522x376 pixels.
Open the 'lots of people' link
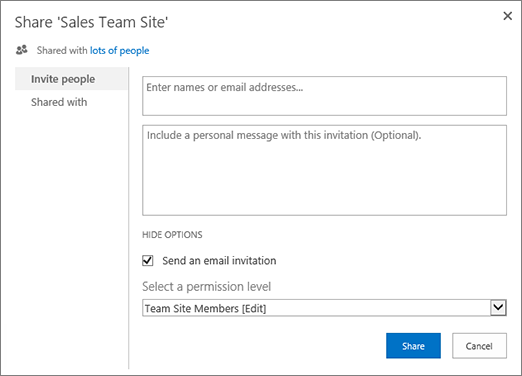pyautogui.click(x=119, y=50)
